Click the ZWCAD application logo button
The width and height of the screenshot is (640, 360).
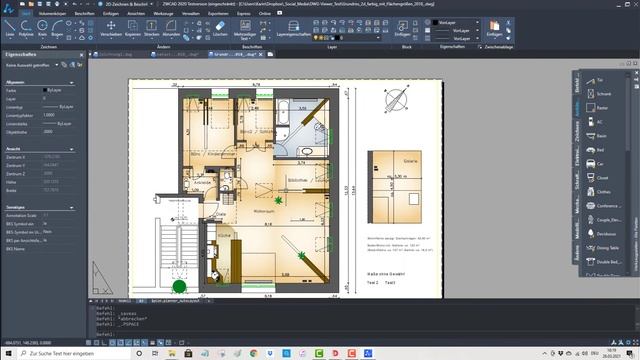coord(8,8)
